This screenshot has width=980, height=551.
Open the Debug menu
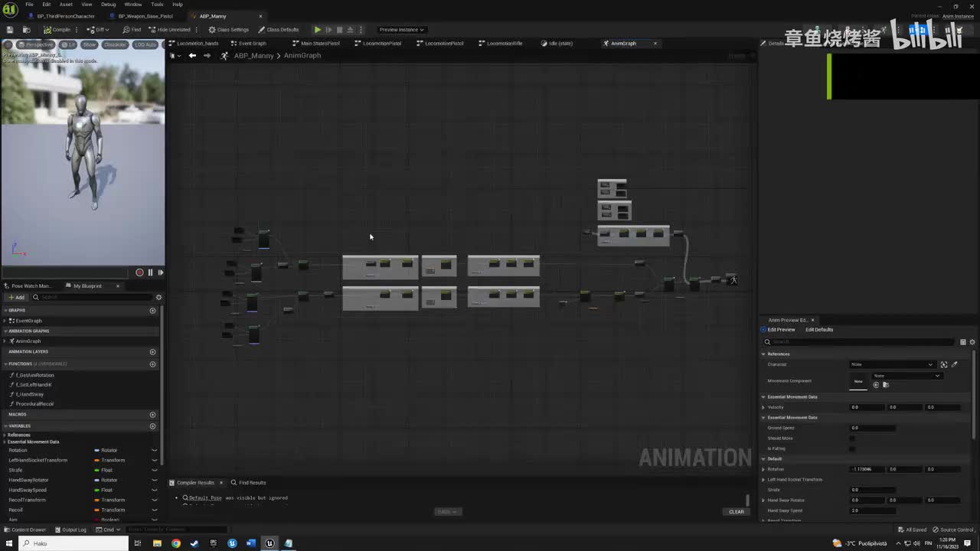pos(109,5)
